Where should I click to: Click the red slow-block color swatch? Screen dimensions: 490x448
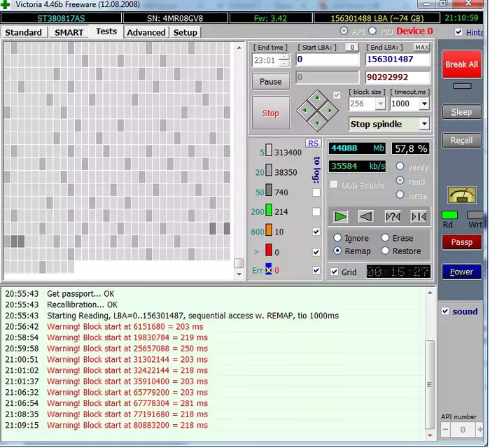(x=268, y=250)
